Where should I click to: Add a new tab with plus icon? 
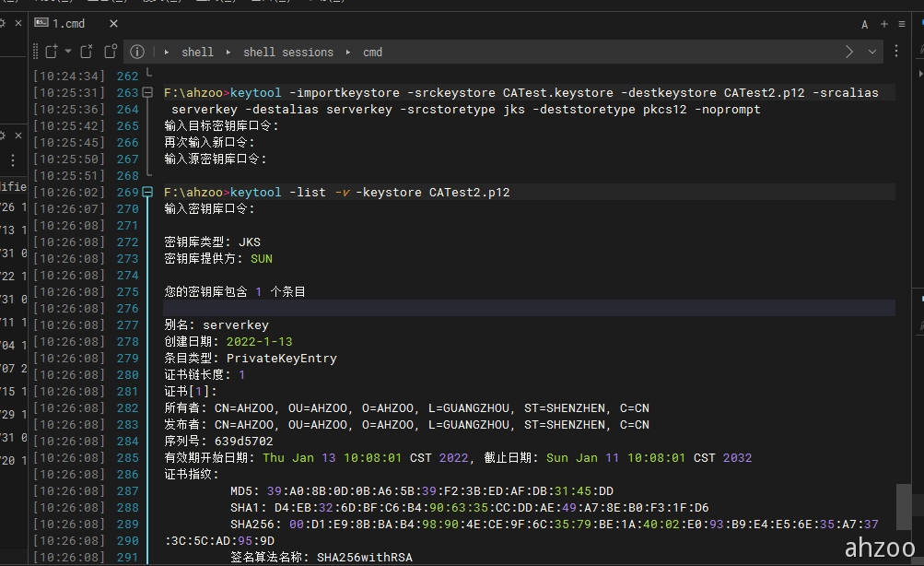(884, 25)
